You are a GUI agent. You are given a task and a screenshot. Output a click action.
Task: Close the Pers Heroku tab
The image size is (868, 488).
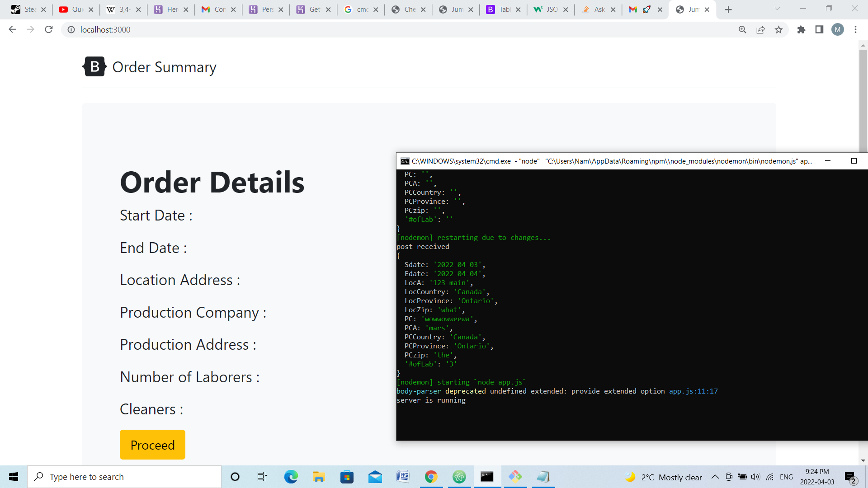(x=281, y=9)
